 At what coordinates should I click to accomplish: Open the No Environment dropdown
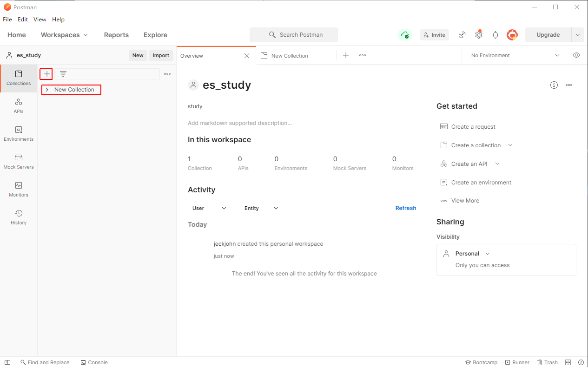click(515, 55)
